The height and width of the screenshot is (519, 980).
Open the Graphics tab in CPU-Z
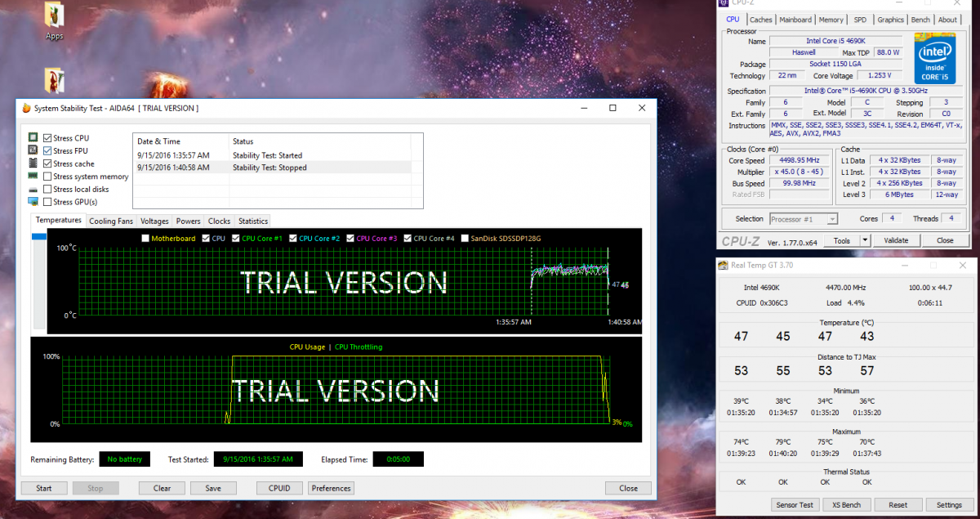click(891, 20)
